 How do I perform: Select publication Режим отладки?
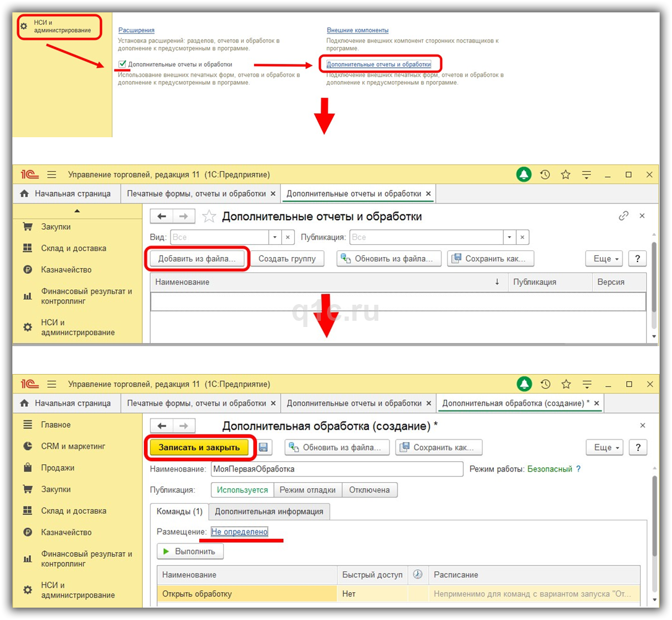(x=307, y=490)
